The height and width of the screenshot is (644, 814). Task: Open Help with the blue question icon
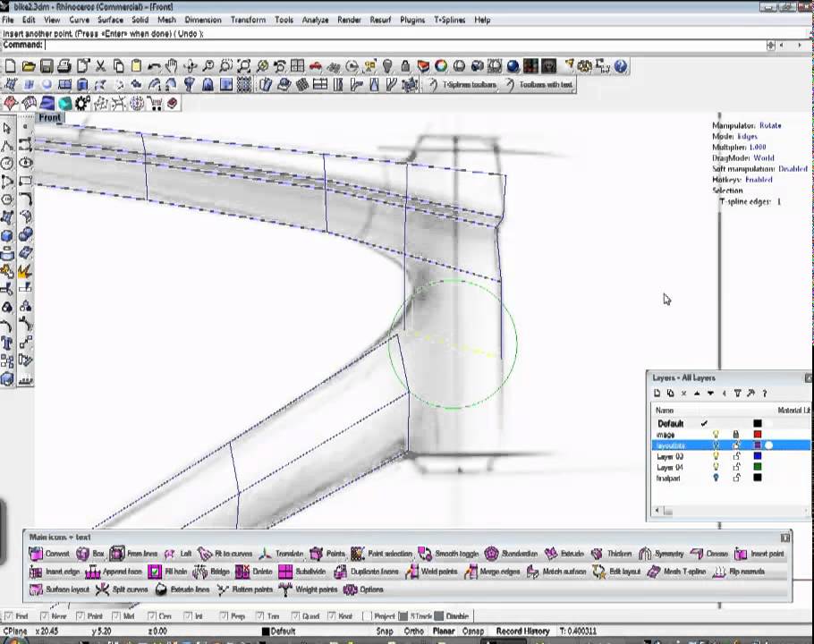tap(621, 66)
